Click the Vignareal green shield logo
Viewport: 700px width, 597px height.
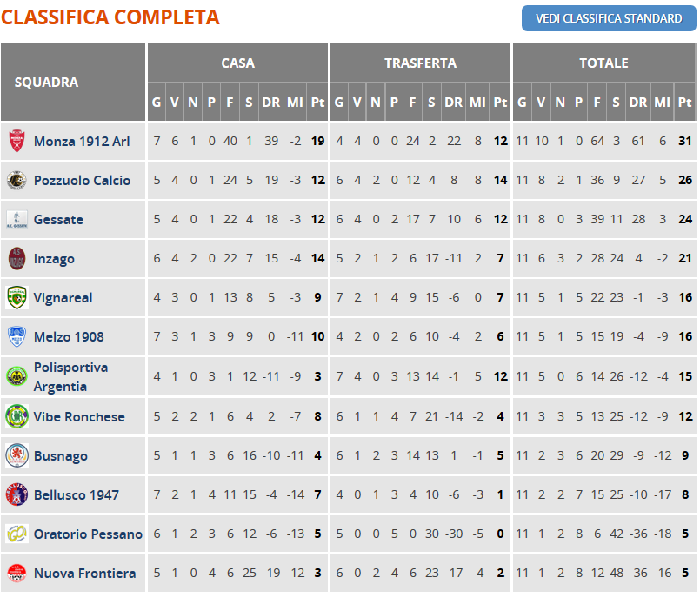17,297
